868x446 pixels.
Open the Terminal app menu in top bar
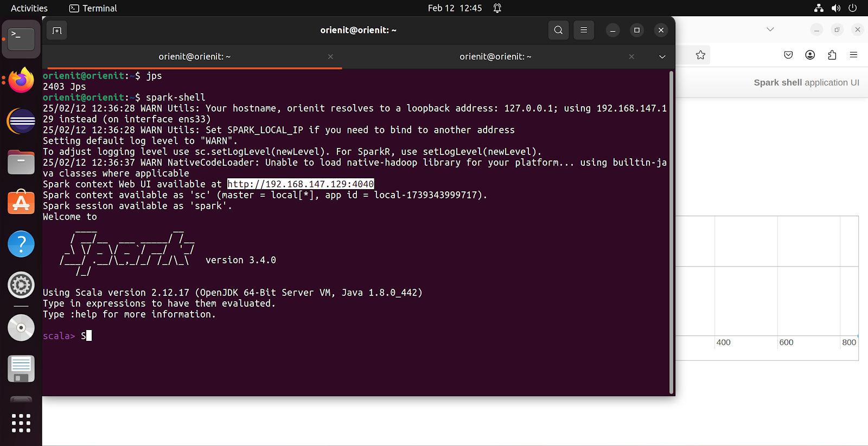[93, 8]
